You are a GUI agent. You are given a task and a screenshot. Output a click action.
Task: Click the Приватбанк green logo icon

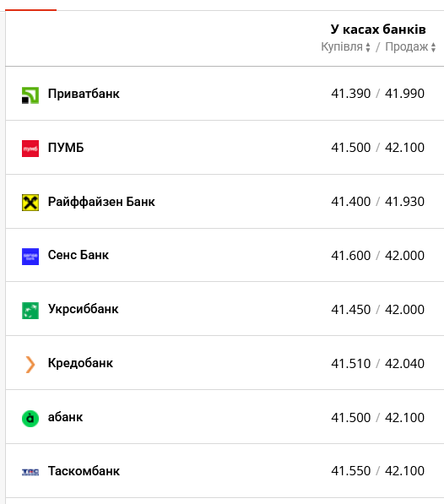[x=30, y=95]
